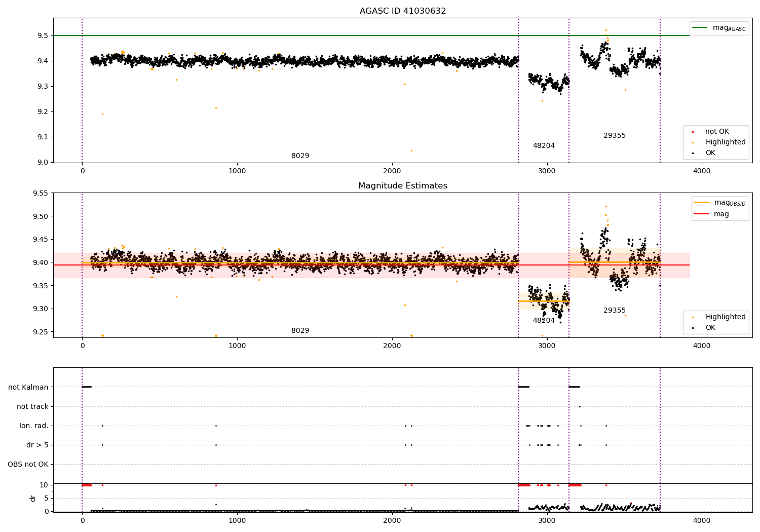Click the 4000 x-tick of the AGASC ID plot
Image resolution: width=760 pixels, height=532 pixels.
702,171
